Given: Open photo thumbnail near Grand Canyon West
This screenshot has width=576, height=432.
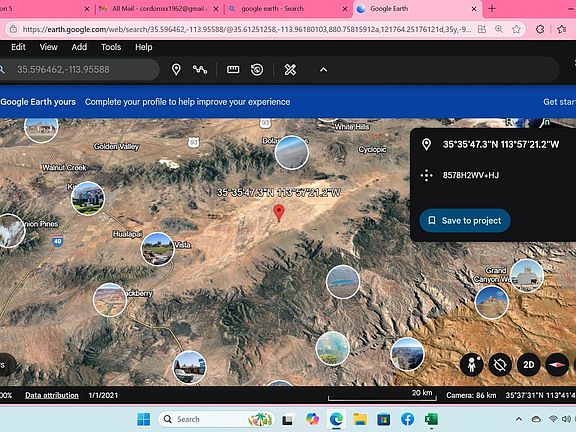Looking at the screenshot, I should pyautogui.click(x=527, y=276).
